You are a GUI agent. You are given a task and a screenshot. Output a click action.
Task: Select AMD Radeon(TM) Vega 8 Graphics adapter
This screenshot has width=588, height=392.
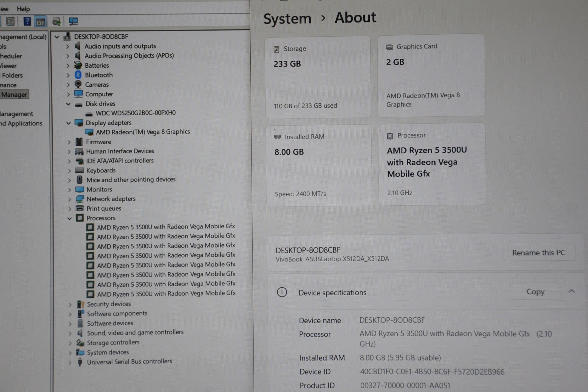coord(143,132)
